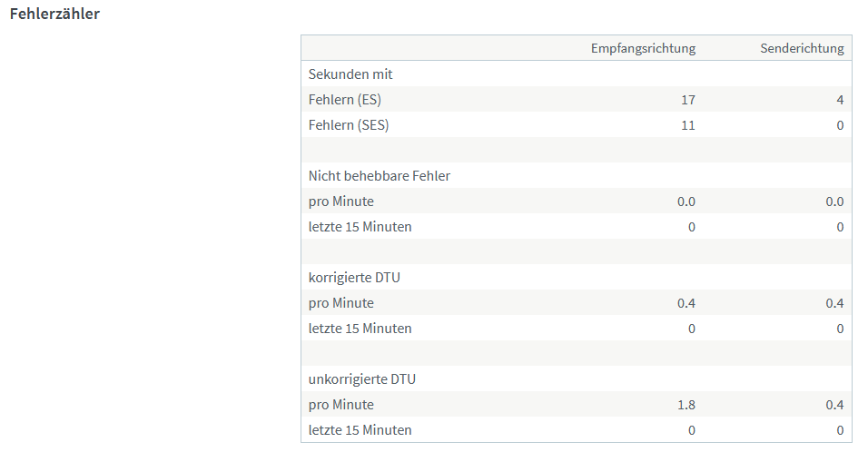Screen dimensions: 868x452
Task: Select the 'Nicht behebbare Fehler' group label
Action: coord(380,176)
